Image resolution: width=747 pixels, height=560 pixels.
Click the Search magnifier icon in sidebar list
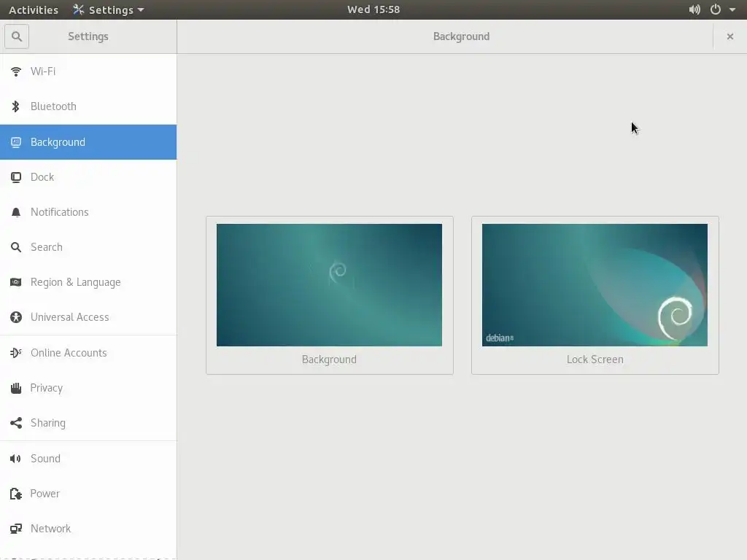16,247
